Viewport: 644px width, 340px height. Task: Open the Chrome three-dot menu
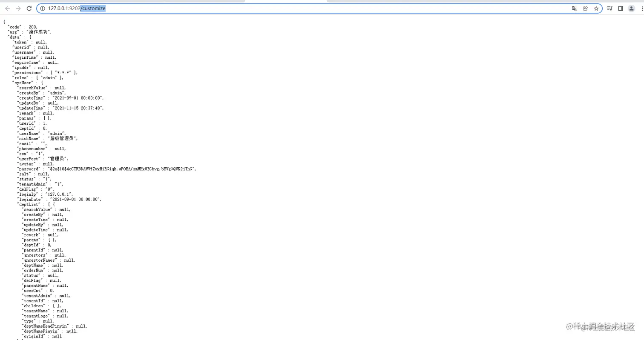(642, 9)
